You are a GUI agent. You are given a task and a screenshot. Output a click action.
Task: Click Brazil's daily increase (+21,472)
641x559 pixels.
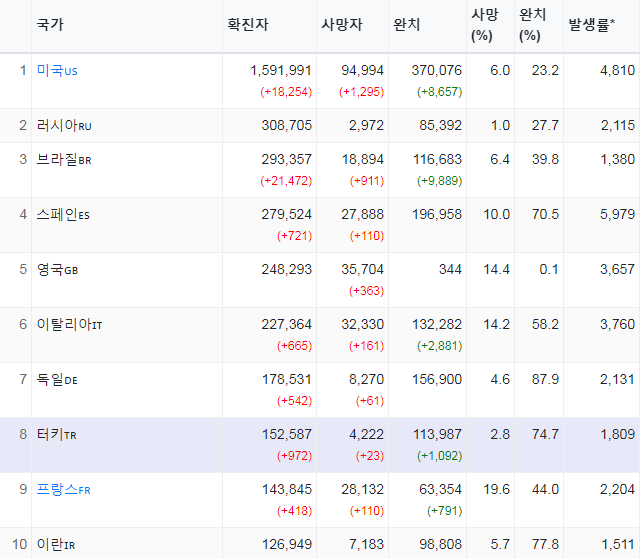286,181
